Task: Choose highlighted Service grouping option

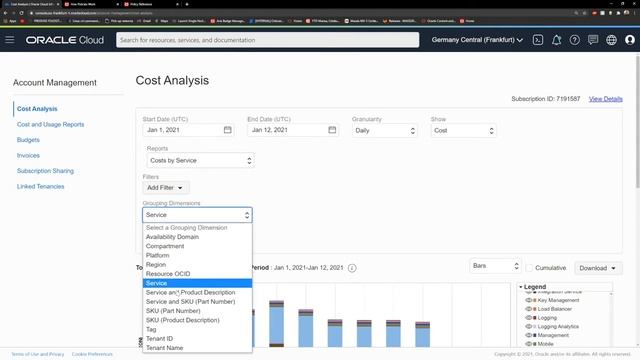Action: pyautogui.click(x=197, y=283)
